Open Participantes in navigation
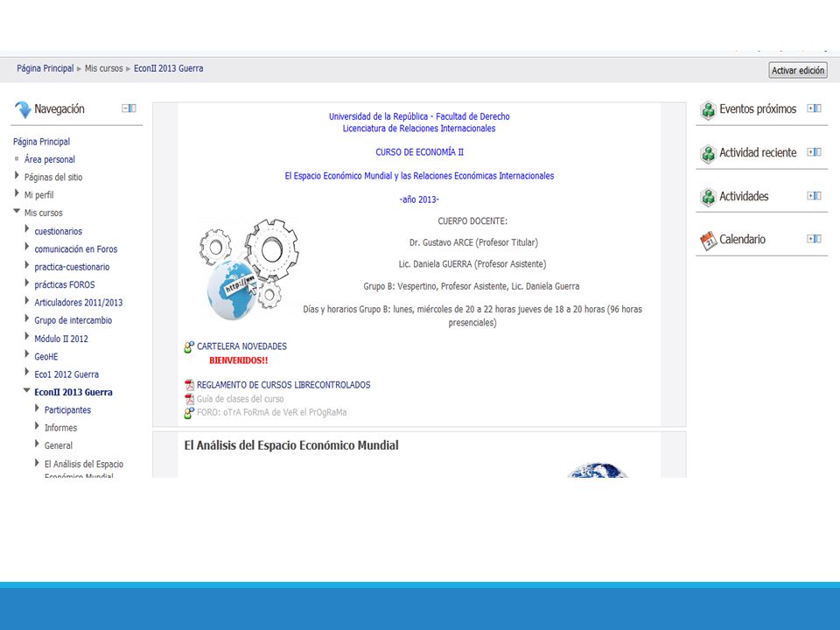 67,409
